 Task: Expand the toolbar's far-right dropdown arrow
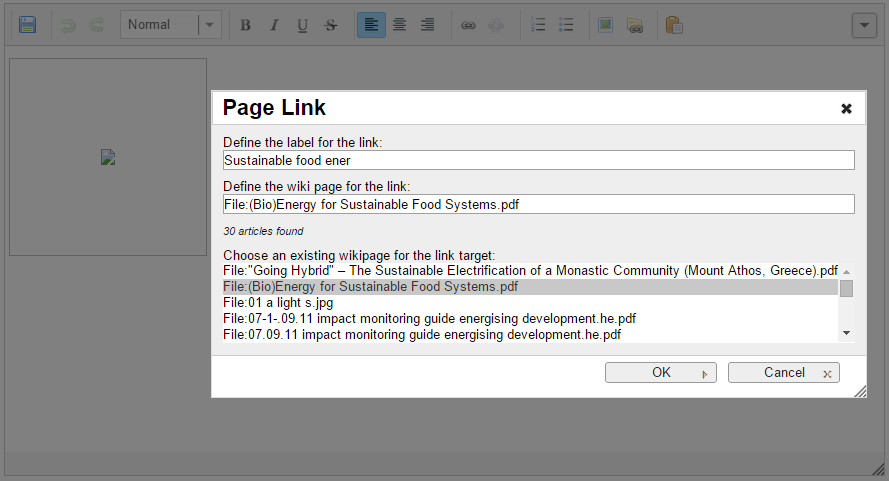(x=864, y=25)
